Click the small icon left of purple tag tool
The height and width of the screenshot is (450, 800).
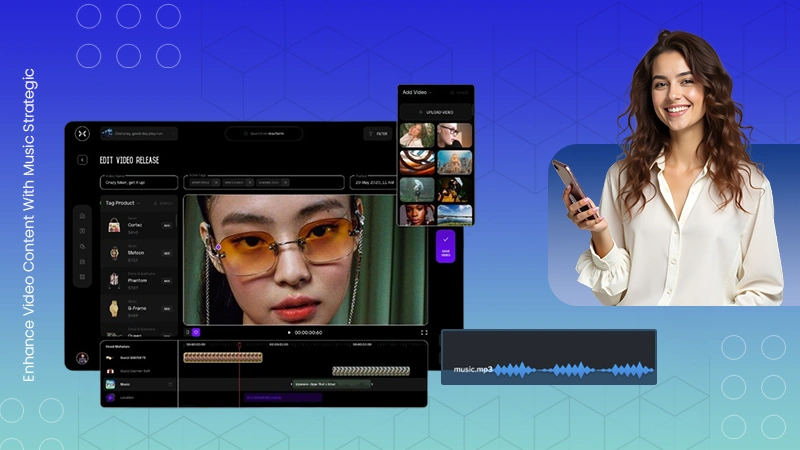[187, 333]
